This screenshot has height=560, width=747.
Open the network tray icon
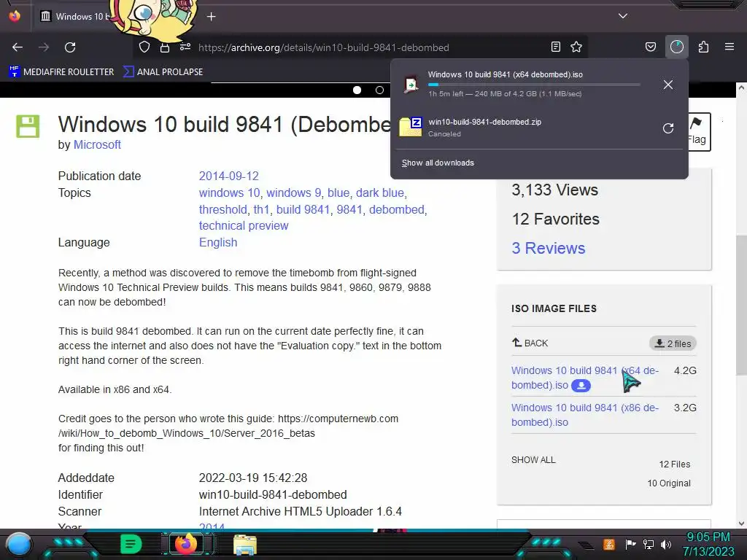point(649,544)
